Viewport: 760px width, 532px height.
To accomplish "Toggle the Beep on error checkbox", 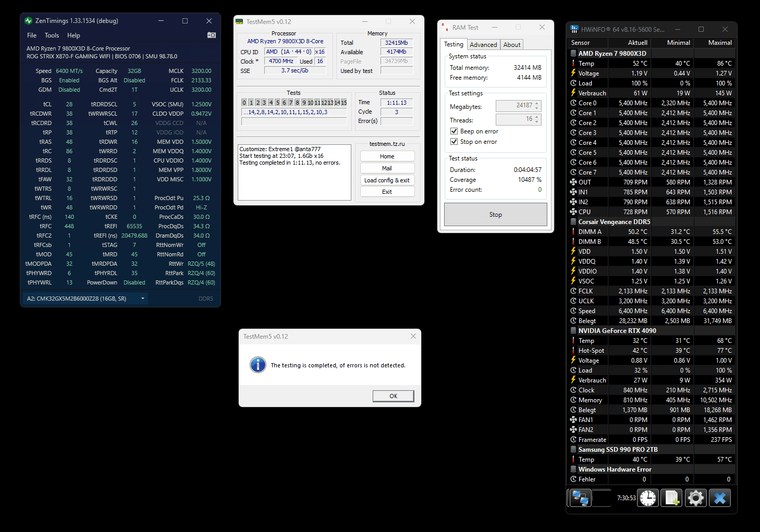I will (x=453, y=131).
